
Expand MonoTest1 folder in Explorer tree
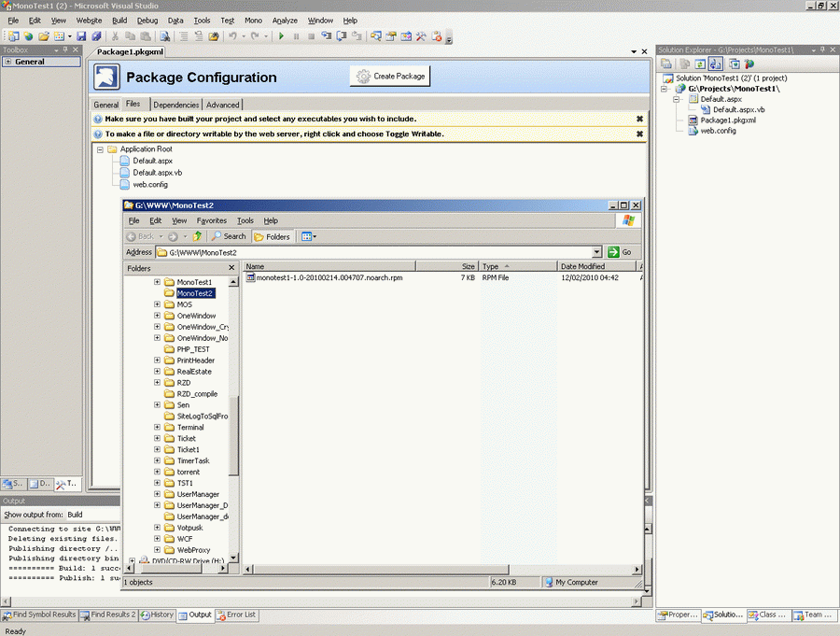coord(157,281)
